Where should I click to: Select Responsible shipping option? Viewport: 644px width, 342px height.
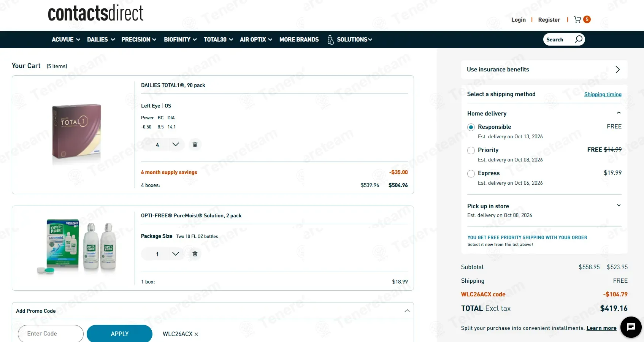[471, 127]
